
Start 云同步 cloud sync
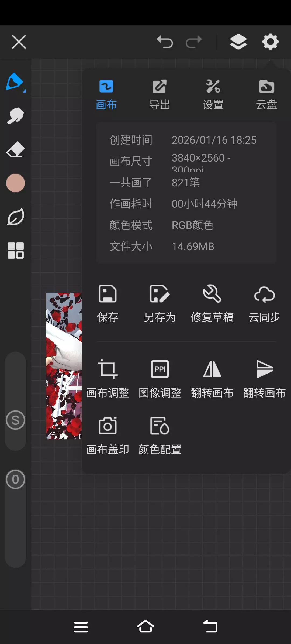[264, 303]
